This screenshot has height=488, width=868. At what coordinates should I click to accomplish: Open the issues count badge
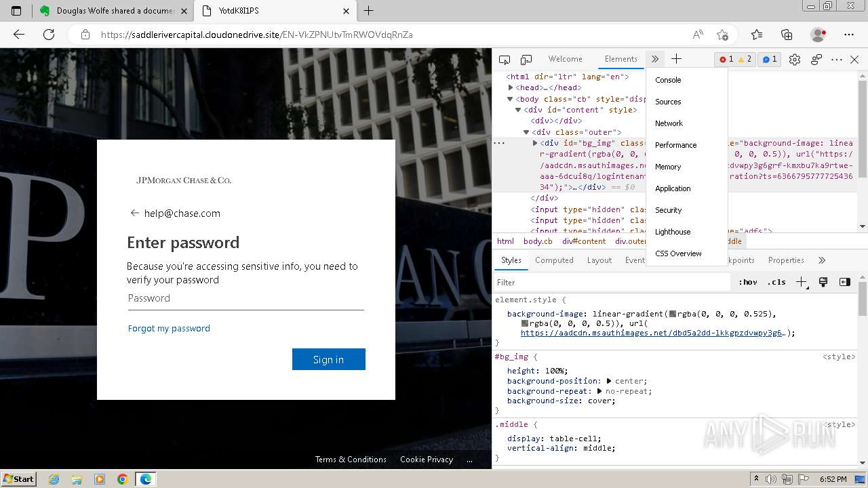pos(770,59)
